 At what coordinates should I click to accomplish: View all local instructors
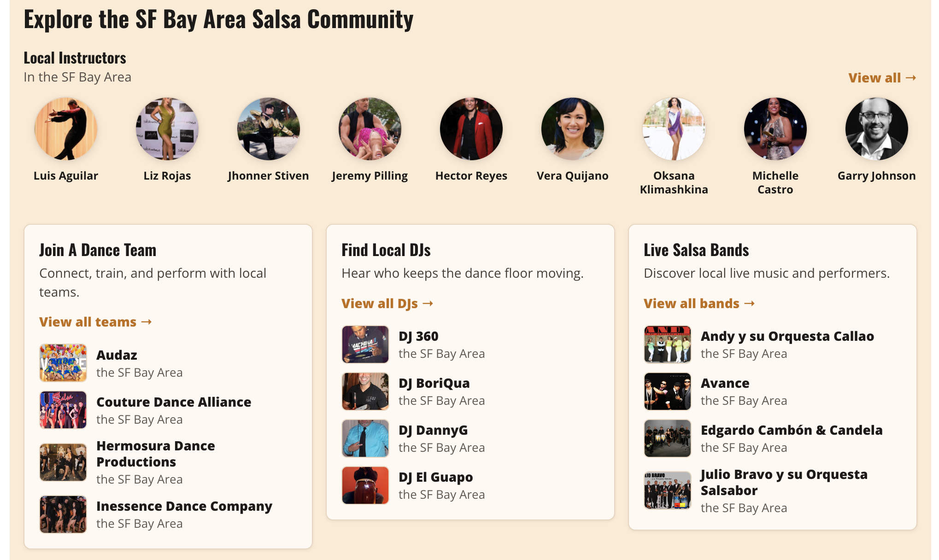point(882,78)
